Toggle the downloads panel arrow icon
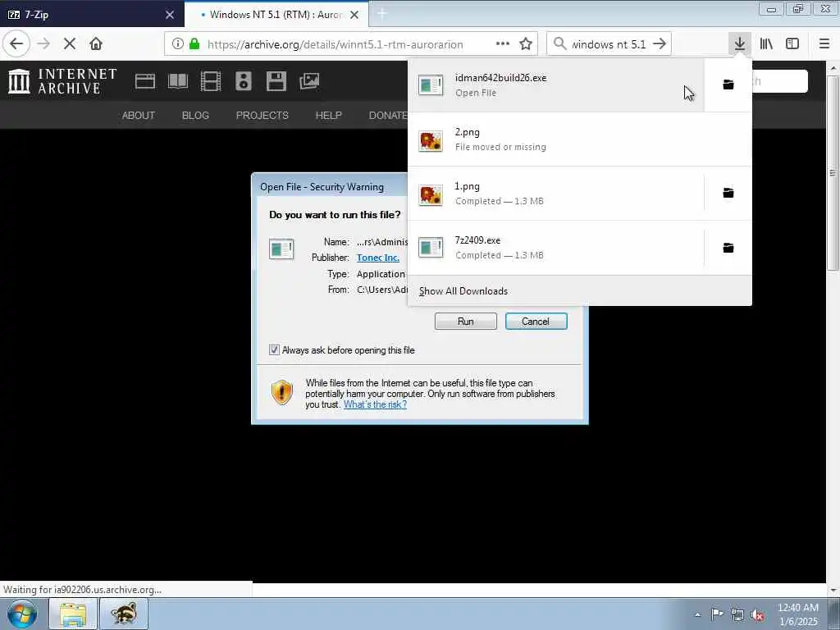 click(x=740, y=44)
